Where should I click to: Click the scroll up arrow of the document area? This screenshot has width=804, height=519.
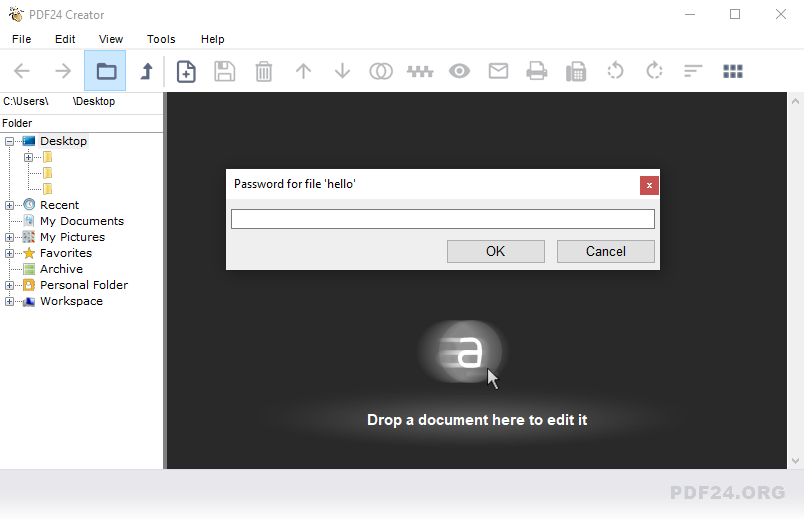tap(795, 101)
